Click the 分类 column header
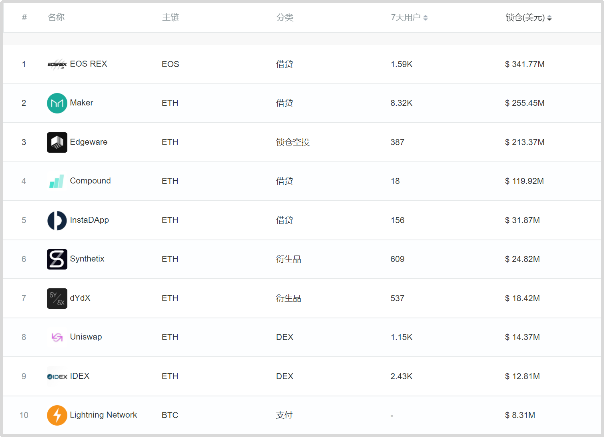 285,18
